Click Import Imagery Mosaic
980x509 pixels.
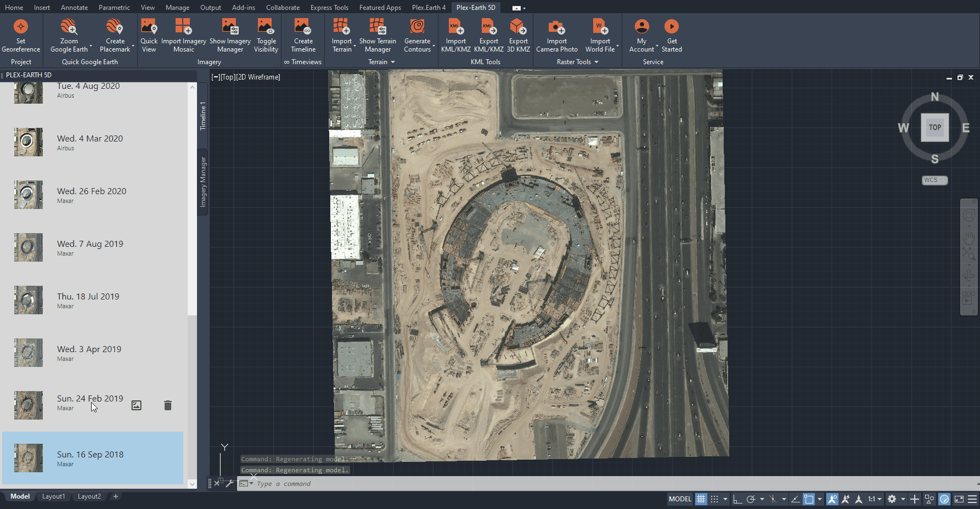click(184, 36)
